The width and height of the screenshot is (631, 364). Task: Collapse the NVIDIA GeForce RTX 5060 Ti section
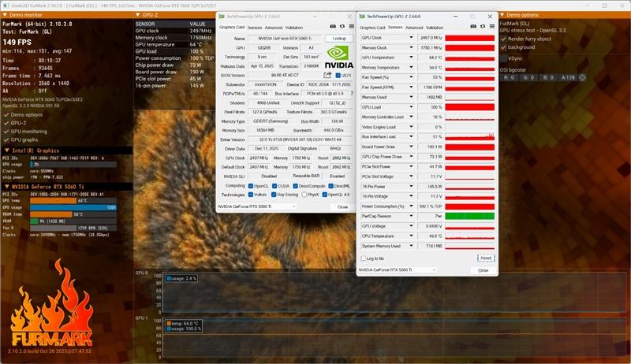click(7, 187)
